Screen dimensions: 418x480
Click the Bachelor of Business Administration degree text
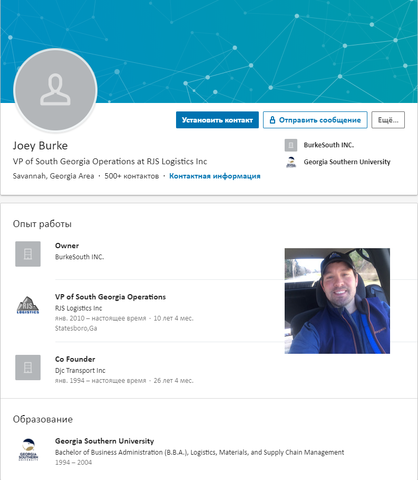[199, 452]
